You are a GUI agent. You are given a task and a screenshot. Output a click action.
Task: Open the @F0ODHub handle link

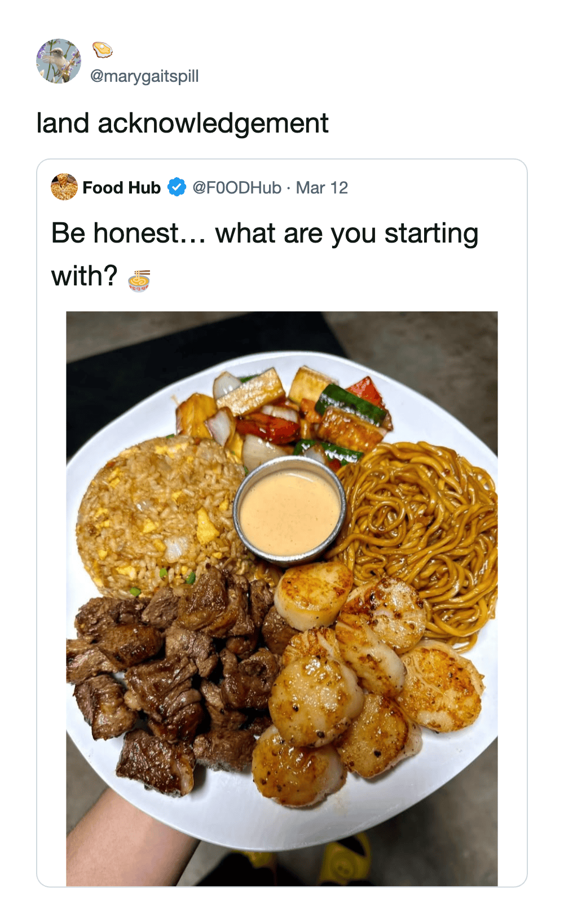pos(237,188)
